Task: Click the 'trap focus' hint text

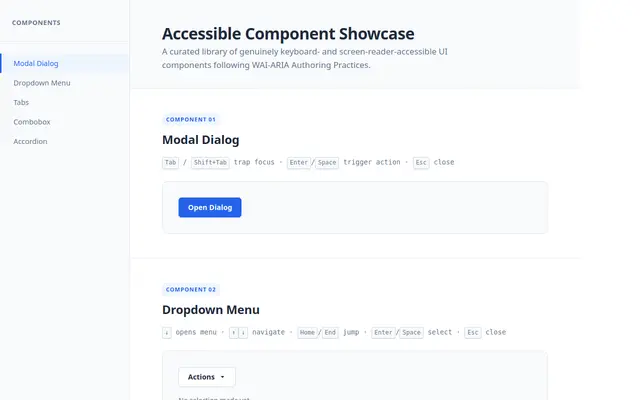Action: click(x=254, y=162)
